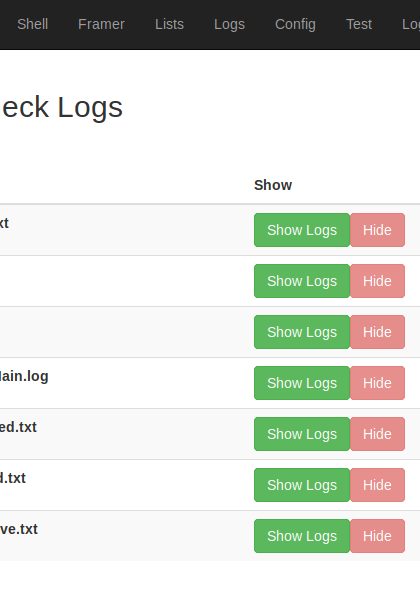Hide logs for the row ending in ed.txt

point(377,434)
